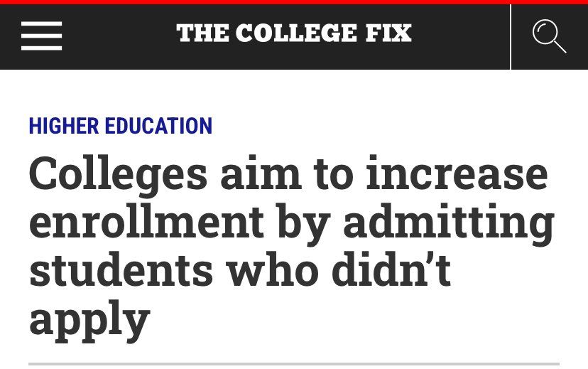Click the word "apply" in the headline
The height and width of the screenshot is (369, 588).
[x=89, y=319]
